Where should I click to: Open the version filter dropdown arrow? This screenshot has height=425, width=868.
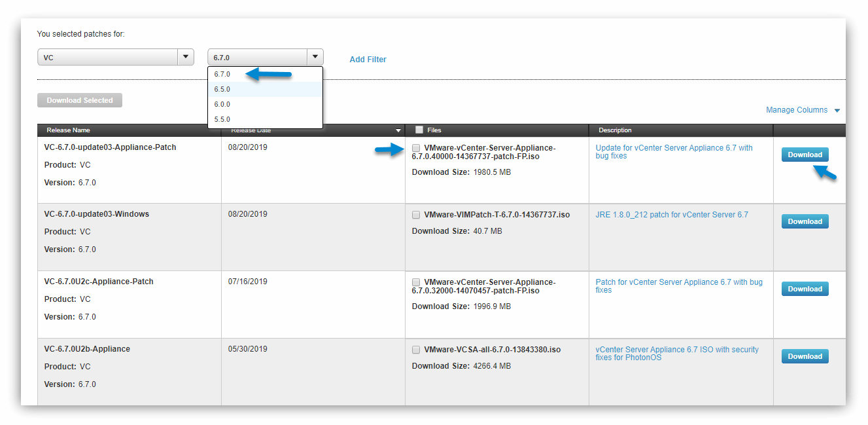pyautogui.click(x=315, y=57)
